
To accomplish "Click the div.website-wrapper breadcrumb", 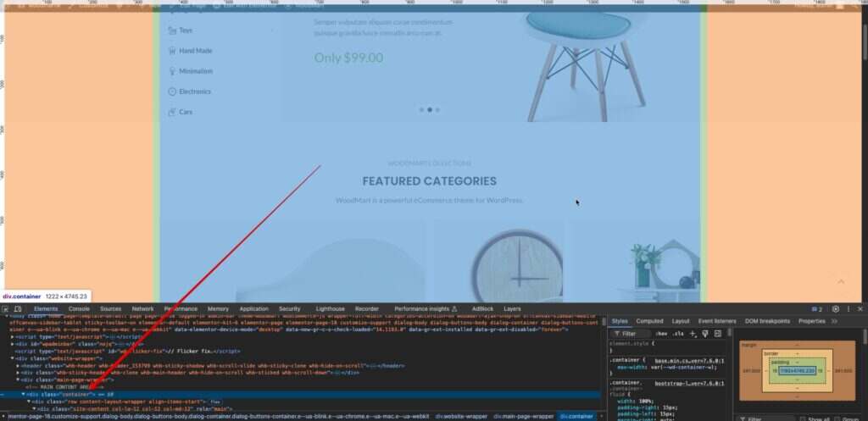I will (x=461, y=416).
